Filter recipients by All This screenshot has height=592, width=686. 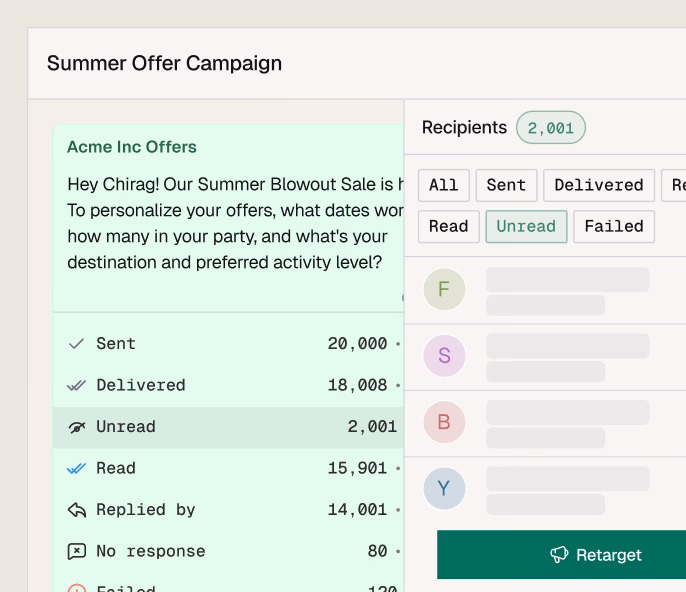[x=443, y=185]
